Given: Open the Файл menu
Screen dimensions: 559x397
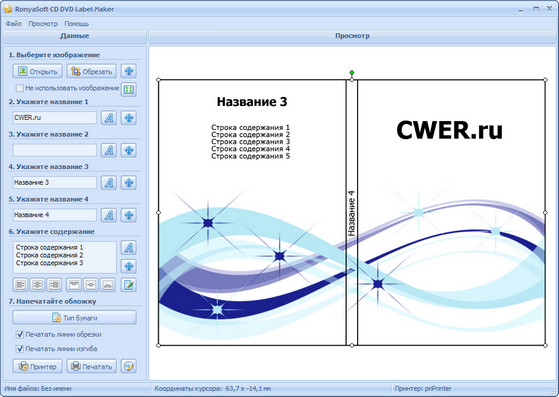Looking at the screenshot, I should [x=14, y=24].
